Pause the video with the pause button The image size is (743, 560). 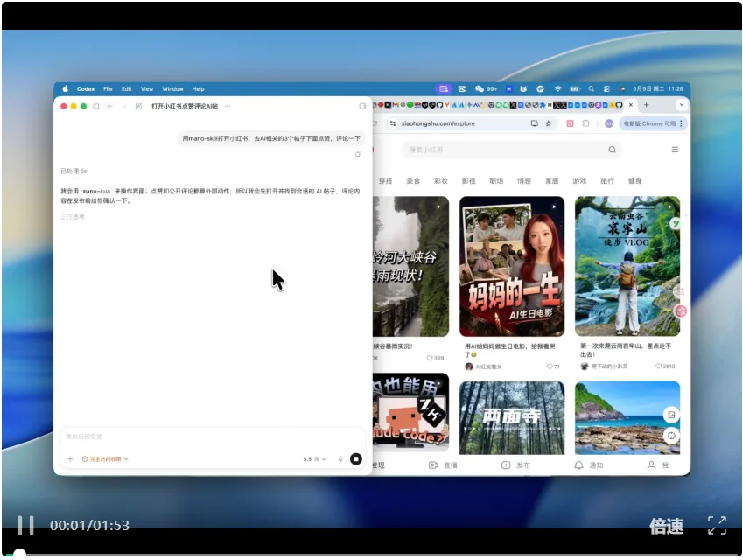pos(25,525)
